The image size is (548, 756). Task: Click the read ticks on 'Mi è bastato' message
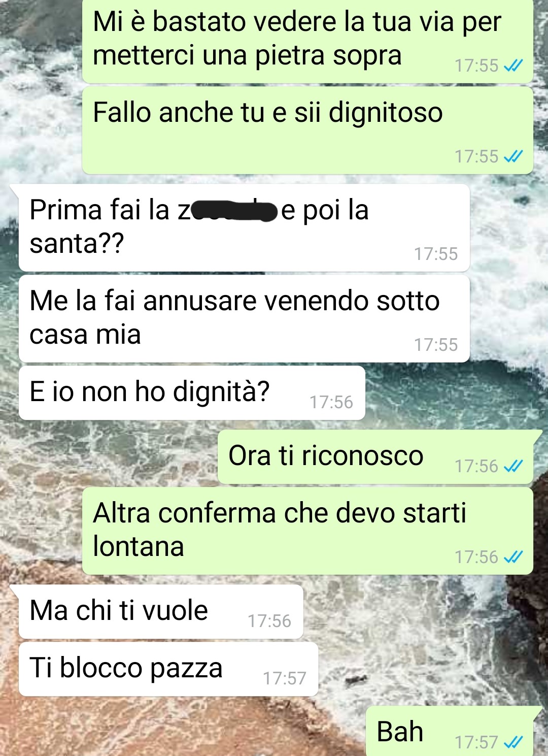pyautogui.click(x=513, y=65)
